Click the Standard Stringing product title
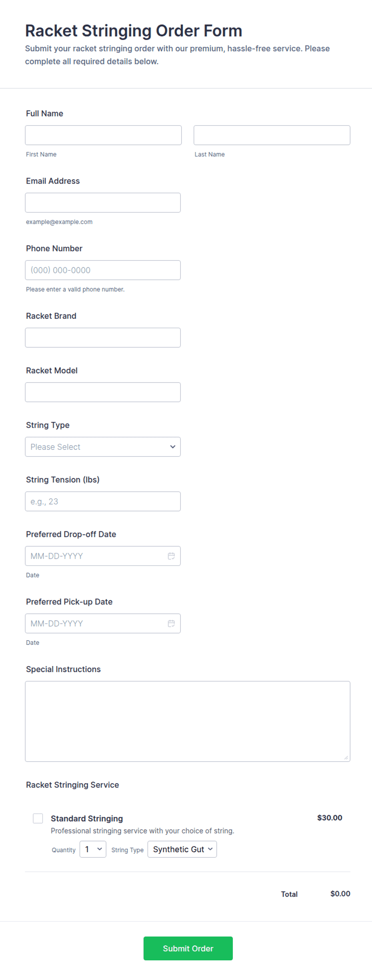The width and height of the screenshot is (372, 980). click(x=87, y=818)
